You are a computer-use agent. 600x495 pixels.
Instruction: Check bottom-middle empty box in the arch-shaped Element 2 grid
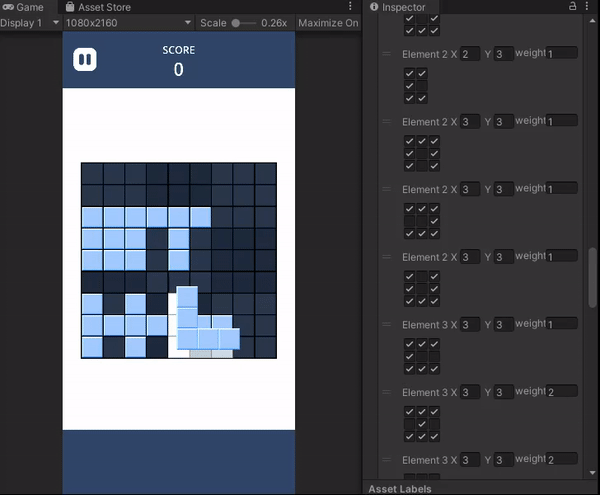[422, 166]
